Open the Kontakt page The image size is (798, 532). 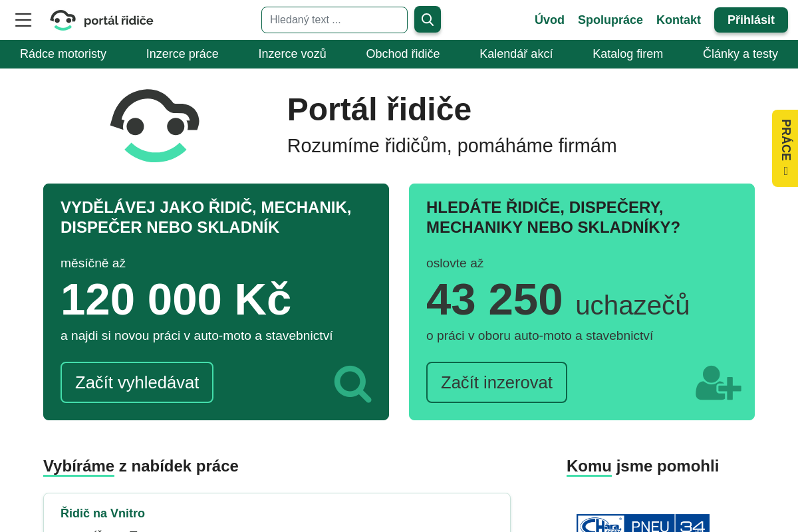(x=678, y=20)
